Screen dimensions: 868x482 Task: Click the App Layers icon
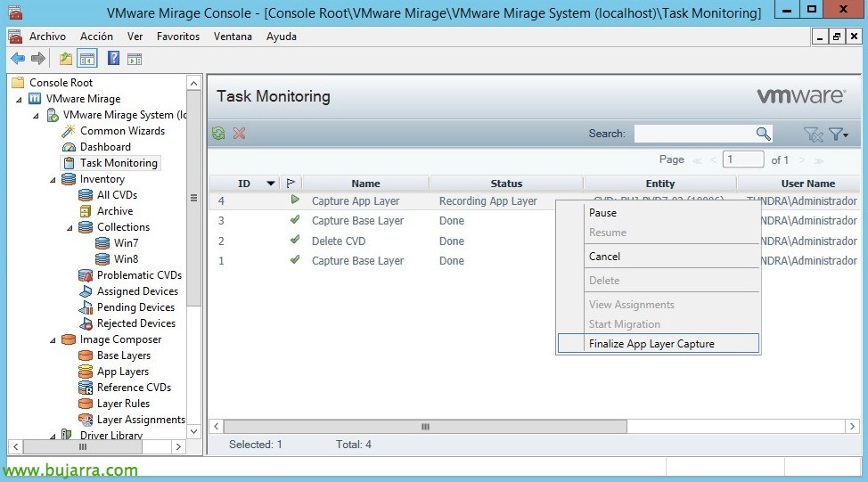coord(86,372)
